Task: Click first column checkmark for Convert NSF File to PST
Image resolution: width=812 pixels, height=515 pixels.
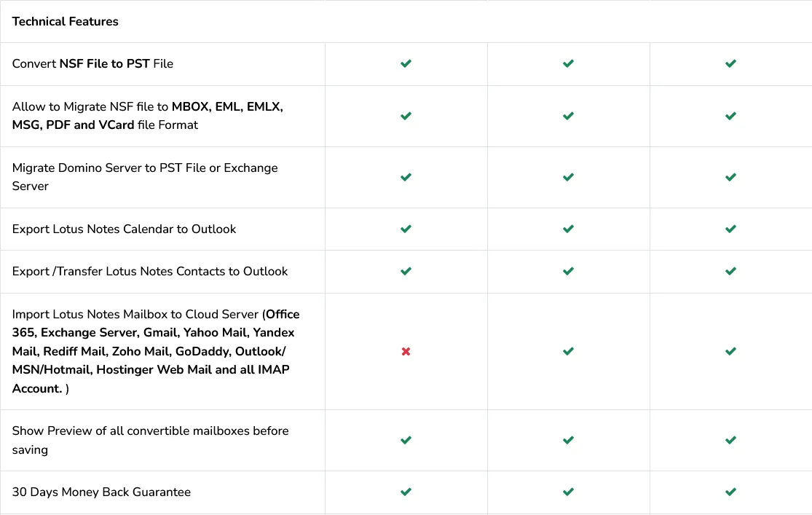Action: pos(406,64)
